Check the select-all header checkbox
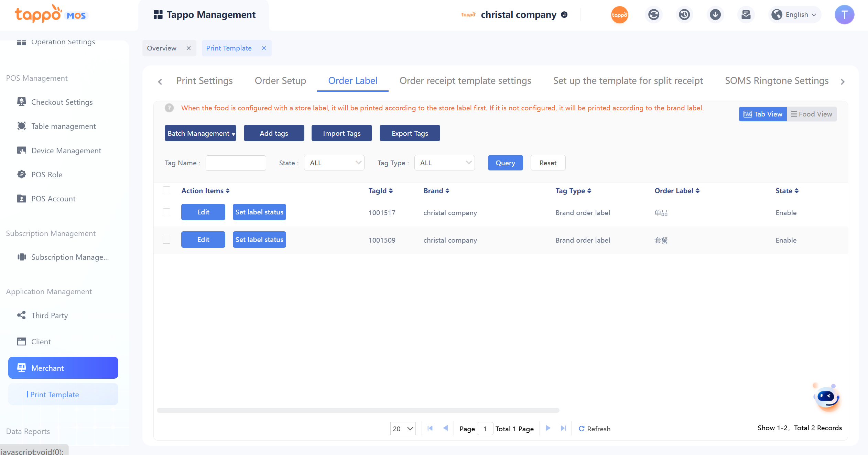 point(166,190)
